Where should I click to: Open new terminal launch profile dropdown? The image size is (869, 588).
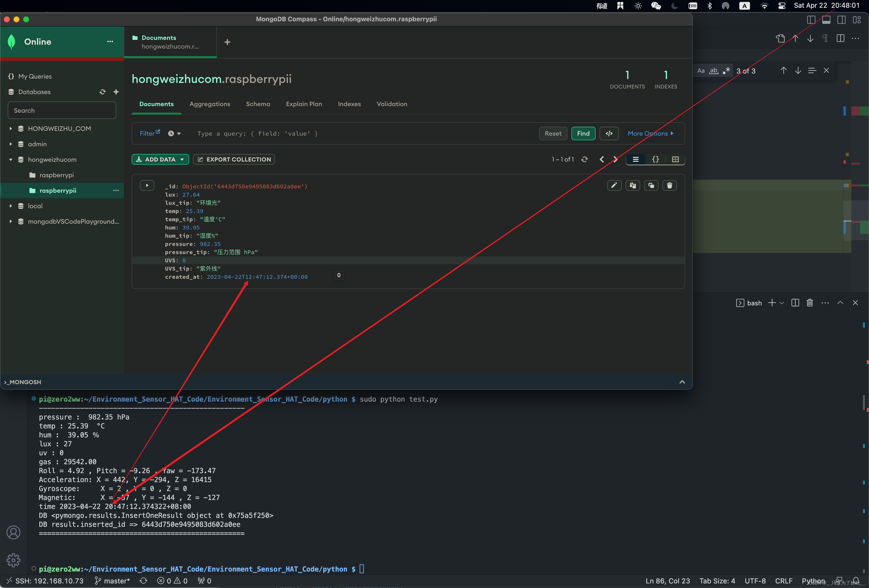click(x=781, y=303)
